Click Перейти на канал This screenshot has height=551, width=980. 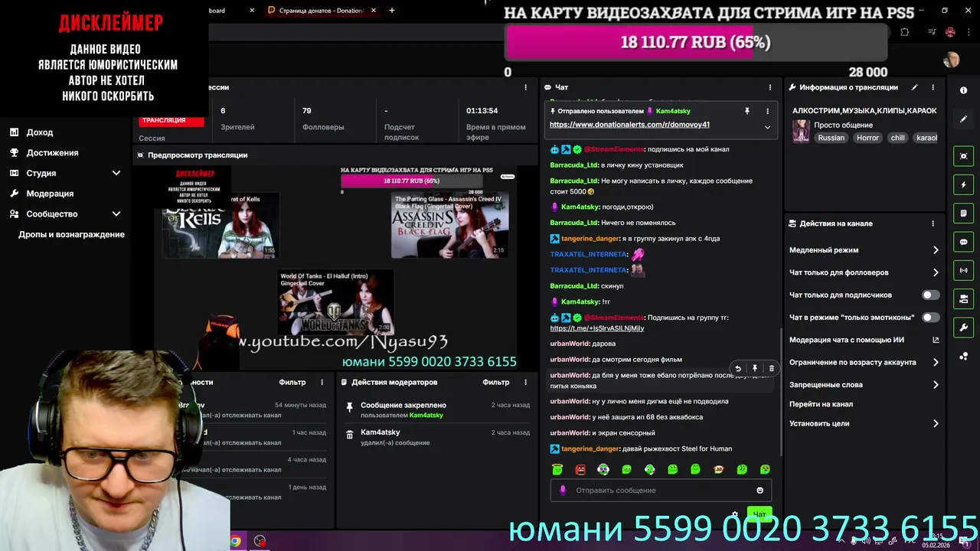821,404
